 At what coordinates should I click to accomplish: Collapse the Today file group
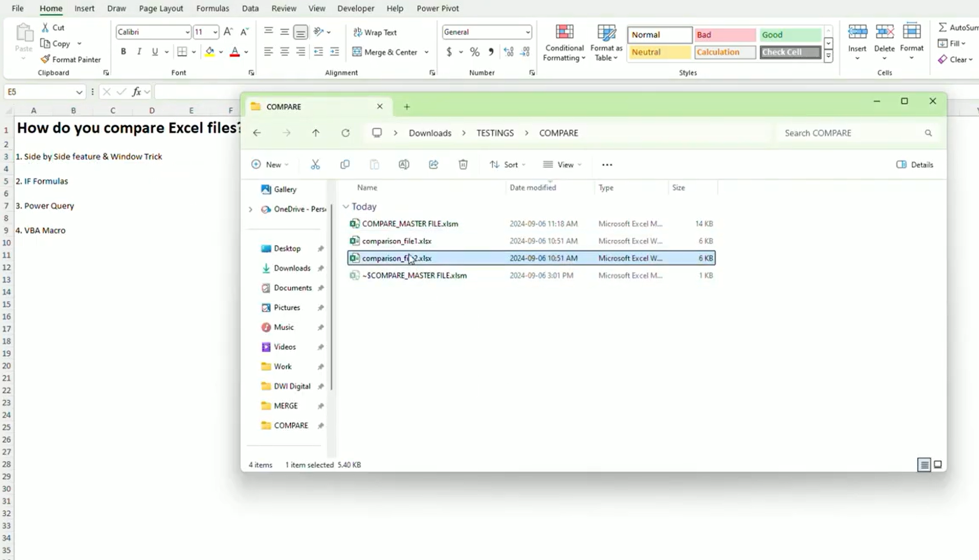point(346,207)
